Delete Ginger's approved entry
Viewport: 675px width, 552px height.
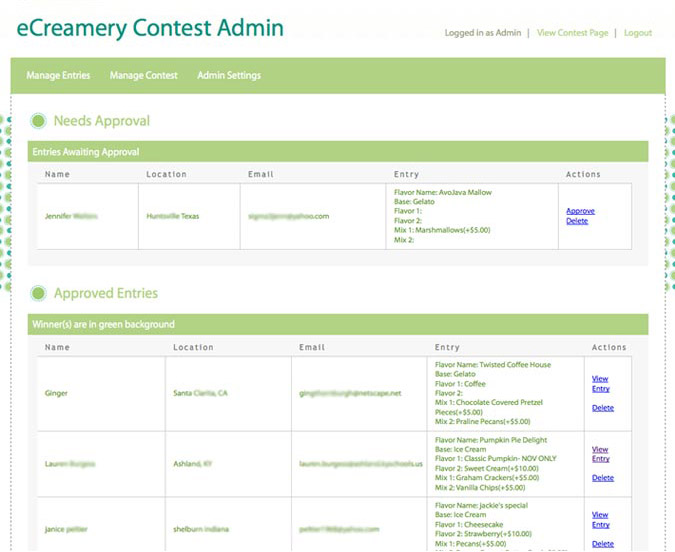pyautogui.click(x=603, y=408)
